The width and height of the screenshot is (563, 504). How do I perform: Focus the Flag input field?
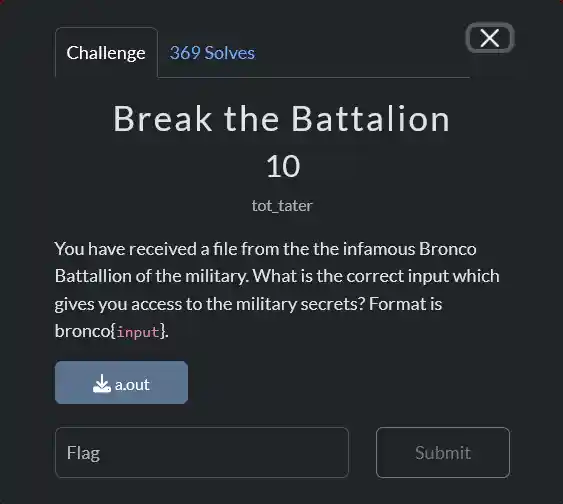202,452
